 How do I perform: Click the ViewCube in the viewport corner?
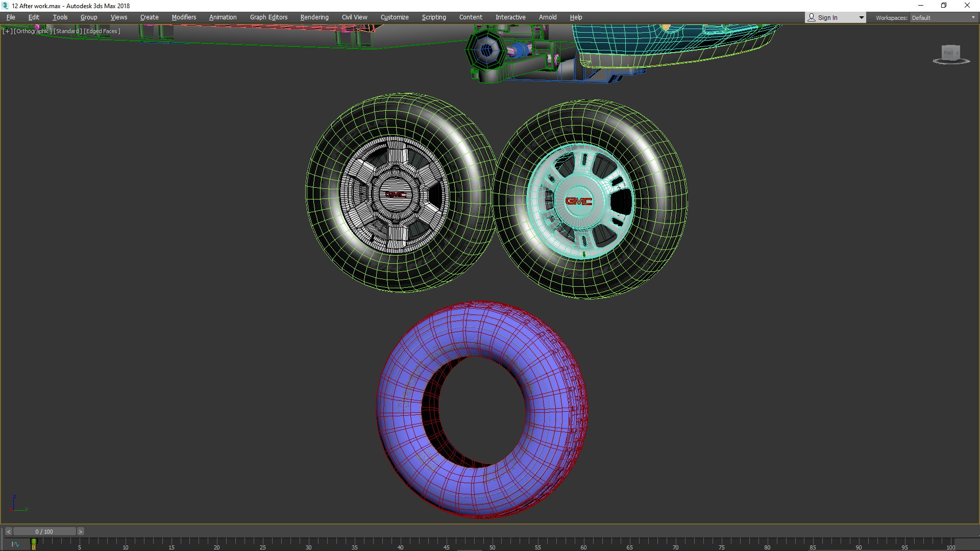point(950,54)
